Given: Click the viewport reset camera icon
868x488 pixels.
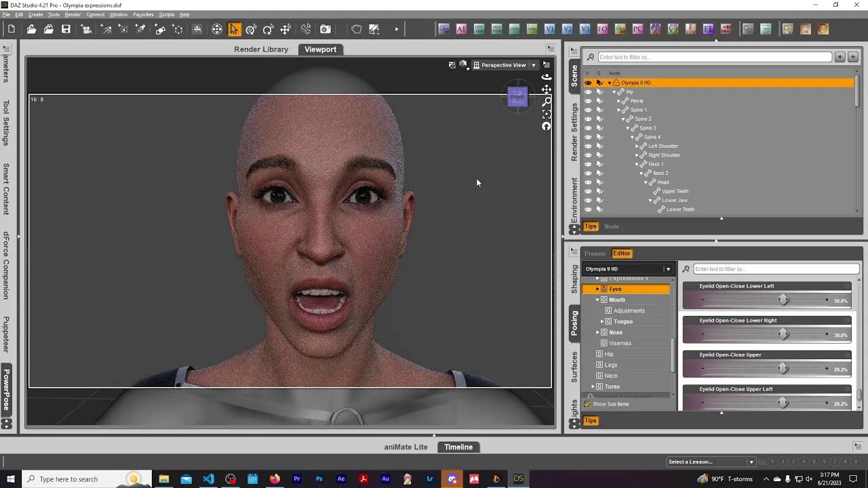Looking at the screenshot, I should pos(547,126).
